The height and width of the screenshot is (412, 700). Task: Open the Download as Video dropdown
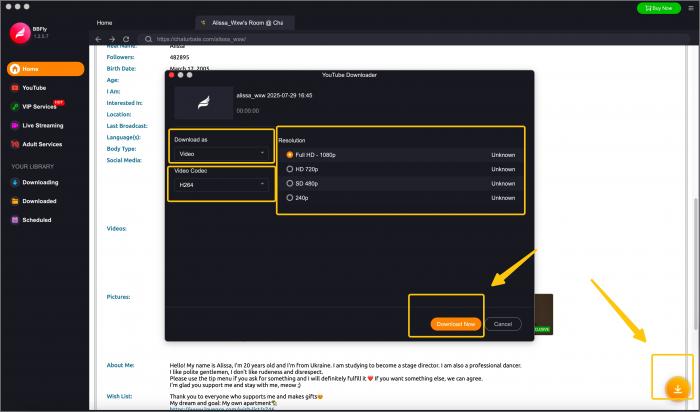click(221, 154)
